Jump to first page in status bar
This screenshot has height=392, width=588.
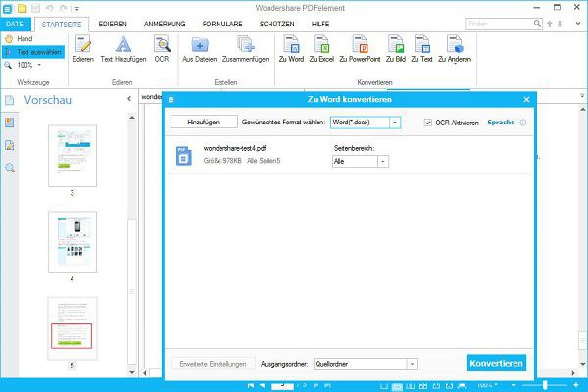(251, 385)
